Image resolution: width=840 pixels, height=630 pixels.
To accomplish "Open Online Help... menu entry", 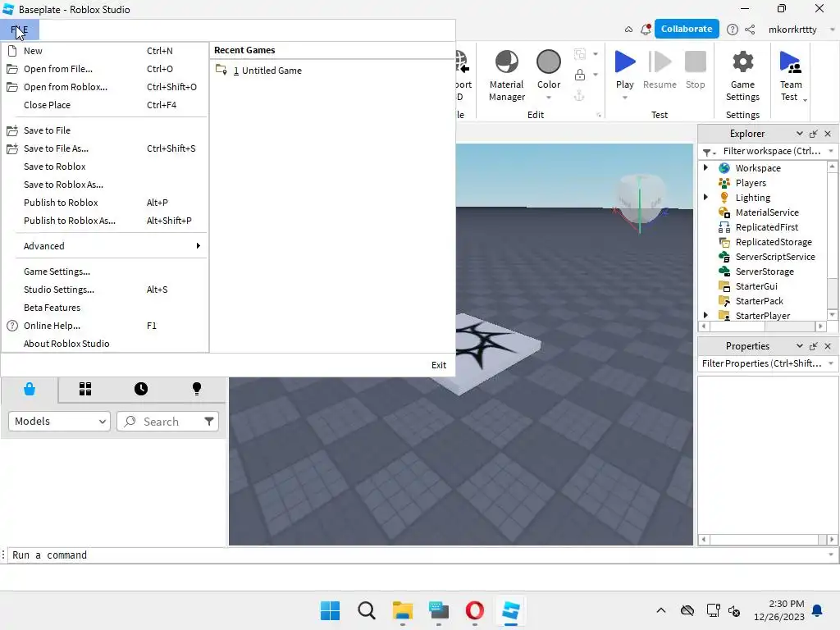I will [105, 326].
